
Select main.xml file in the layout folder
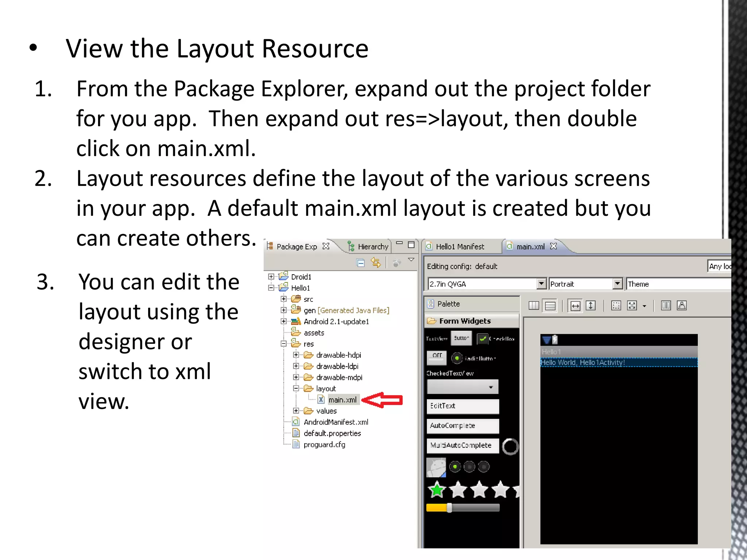(342, 400)
